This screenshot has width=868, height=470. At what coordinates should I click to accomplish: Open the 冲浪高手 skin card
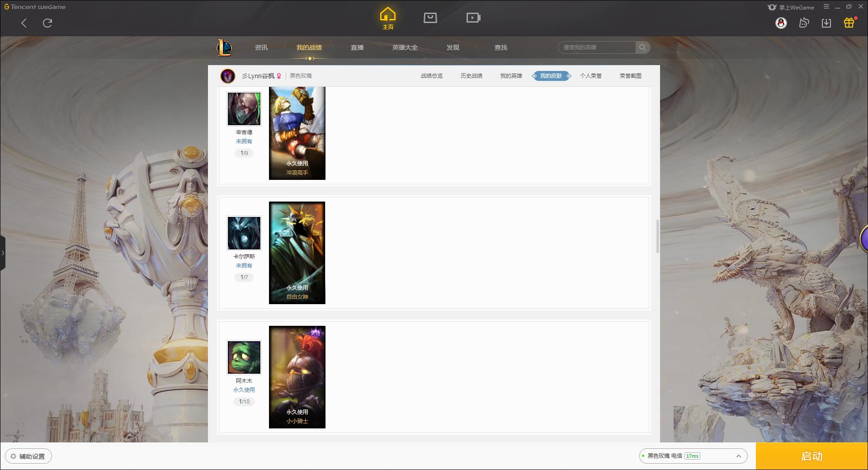(297, 133)
